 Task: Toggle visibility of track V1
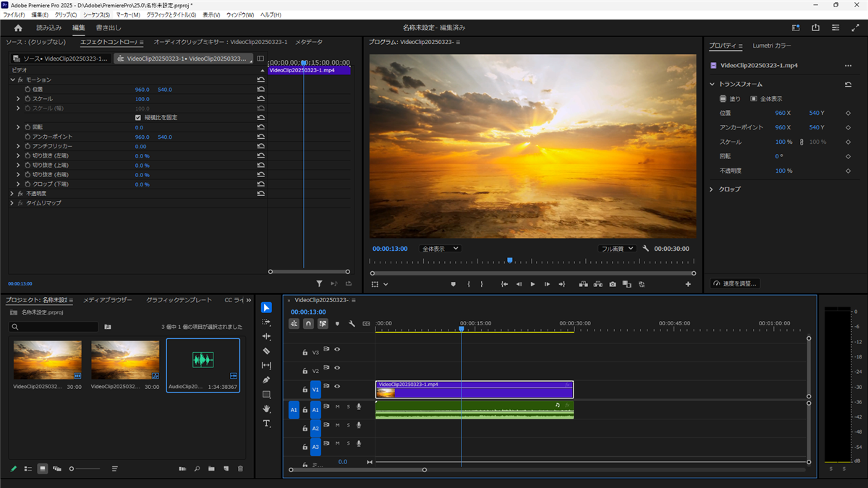tap(337, 386)
